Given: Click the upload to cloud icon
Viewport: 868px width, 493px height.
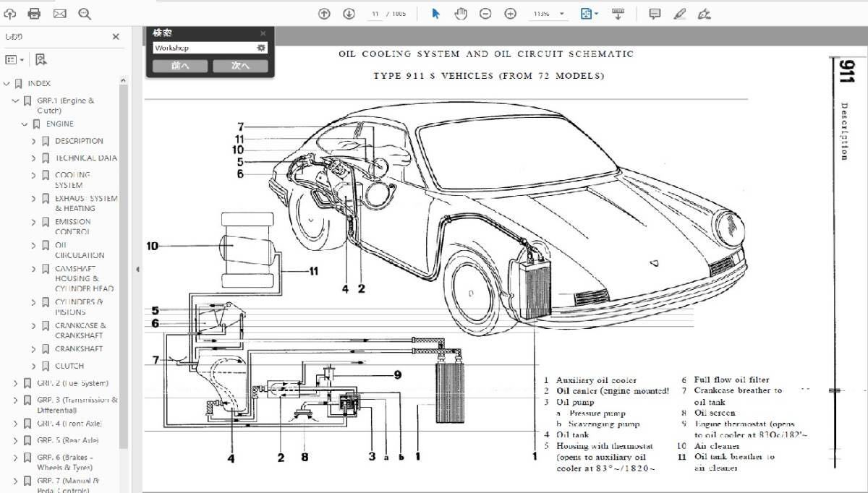Looking at the screenshot, I should [10, 14].
